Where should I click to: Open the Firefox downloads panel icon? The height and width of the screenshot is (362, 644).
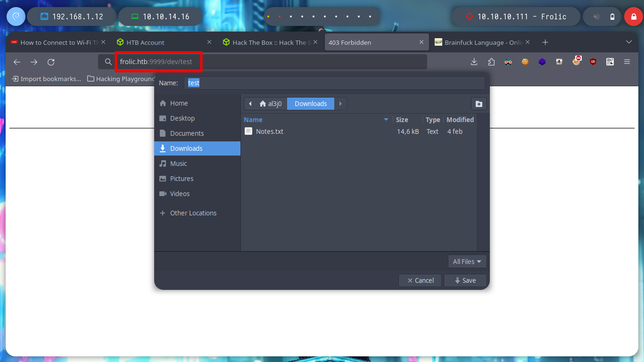pyautogui.click(x=474, y=62)
